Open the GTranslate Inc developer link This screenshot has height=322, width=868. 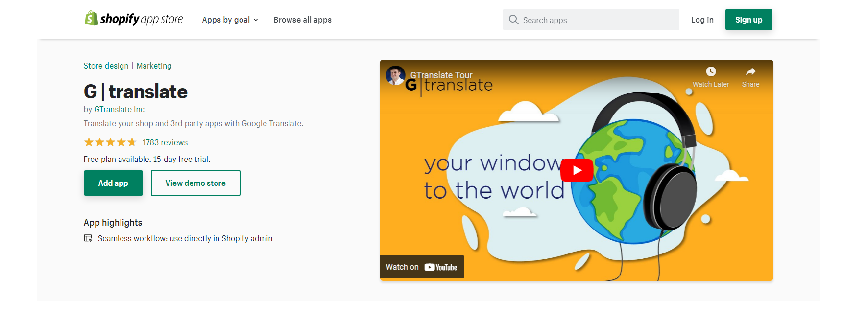tap(119, 109)
